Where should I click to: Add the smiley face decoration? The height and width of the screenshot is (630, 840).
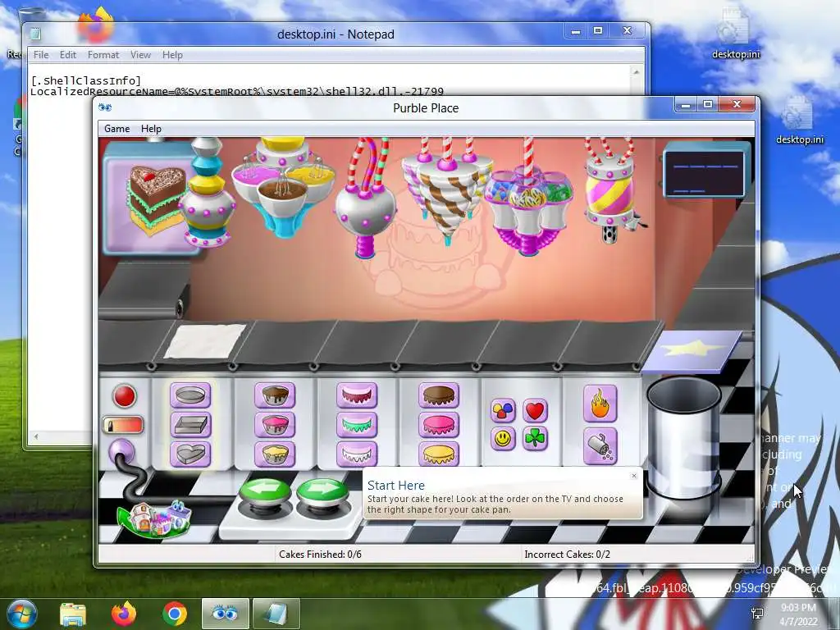503,439
